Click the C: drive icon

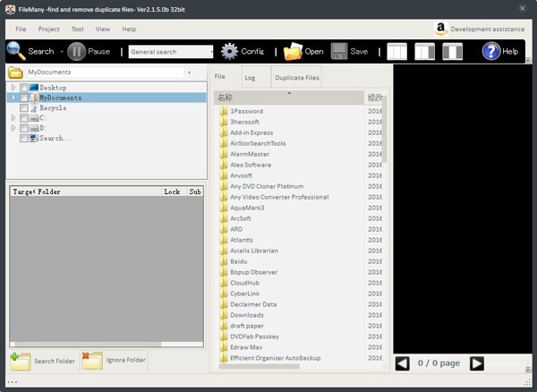[34, 118]
